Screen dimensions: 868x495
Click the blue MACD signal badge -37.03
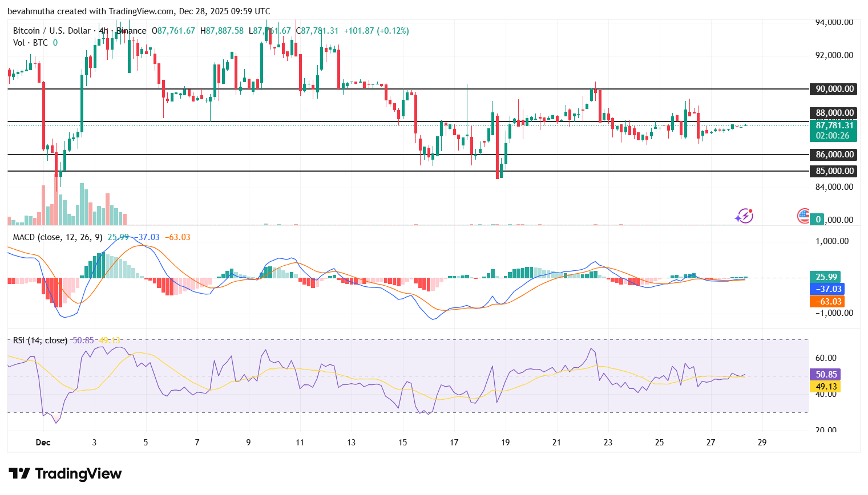[x=826, y=289]
